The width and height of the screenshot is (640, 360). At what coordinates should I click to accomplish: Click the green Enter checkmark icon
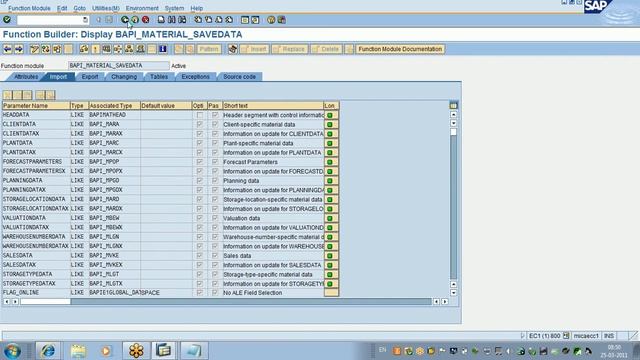(x=7, y=20)
